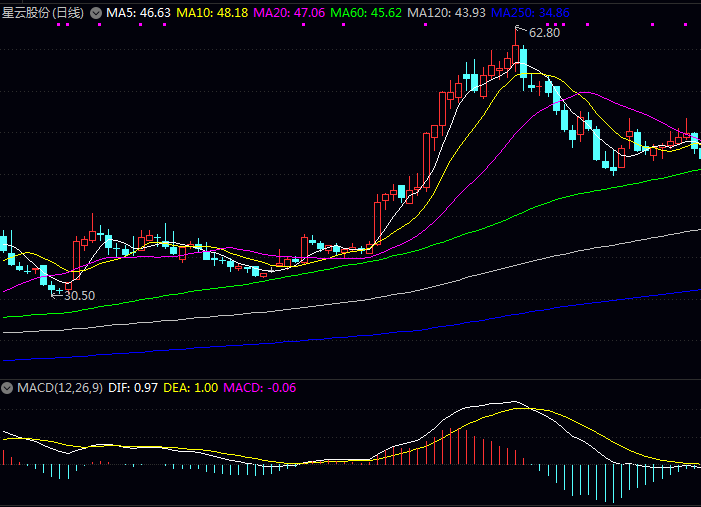
Task: Click the 星云股份(日线) chart title
Action: pos(43,13)
